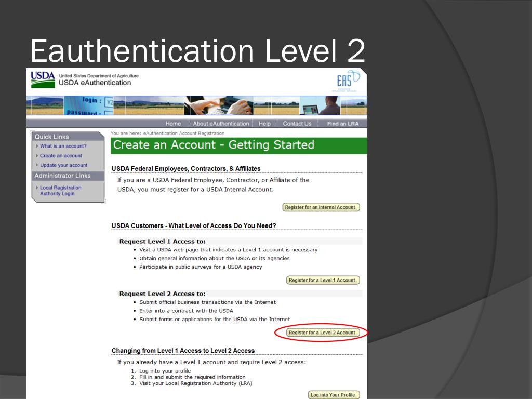Open the Help menu item
This screenshot has height=399, width=532.
(x=264, y=124)
